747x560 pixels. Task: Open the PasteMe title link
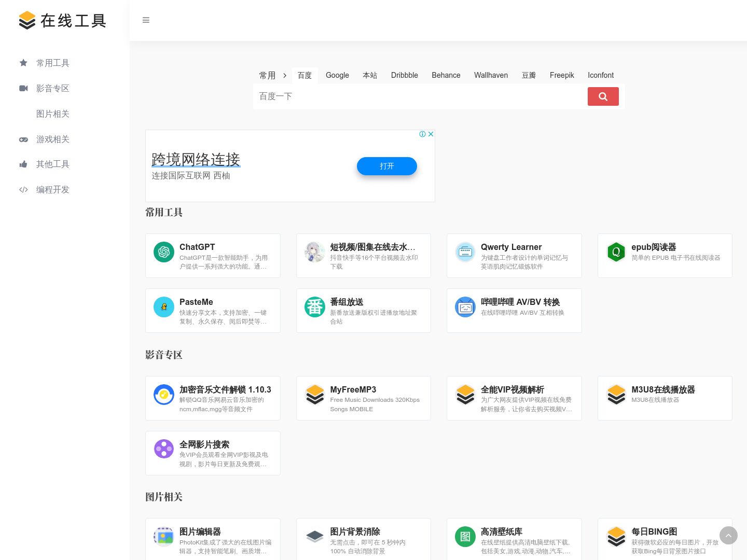(x=196, y=302)
